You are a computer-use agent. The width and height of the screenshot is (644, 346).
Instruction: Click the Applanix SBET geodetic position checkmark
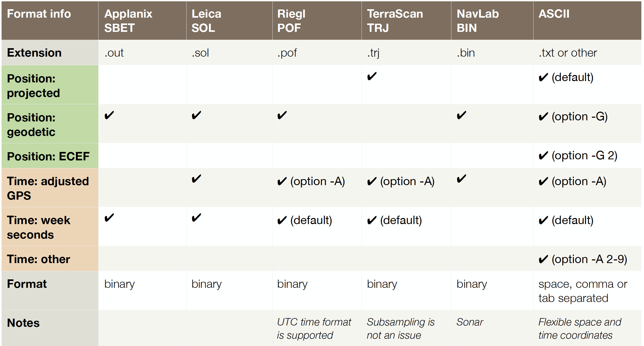click(109, 115)
